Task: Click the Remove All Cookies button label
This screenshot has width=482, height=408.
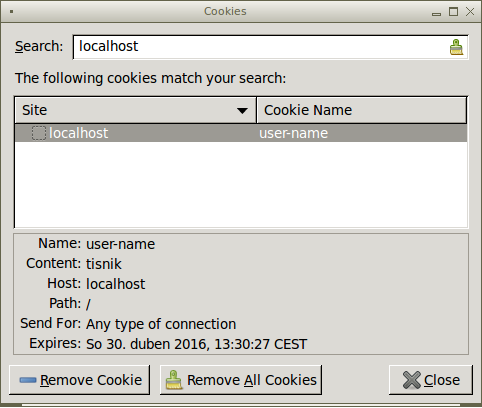Action: (252, 380)
